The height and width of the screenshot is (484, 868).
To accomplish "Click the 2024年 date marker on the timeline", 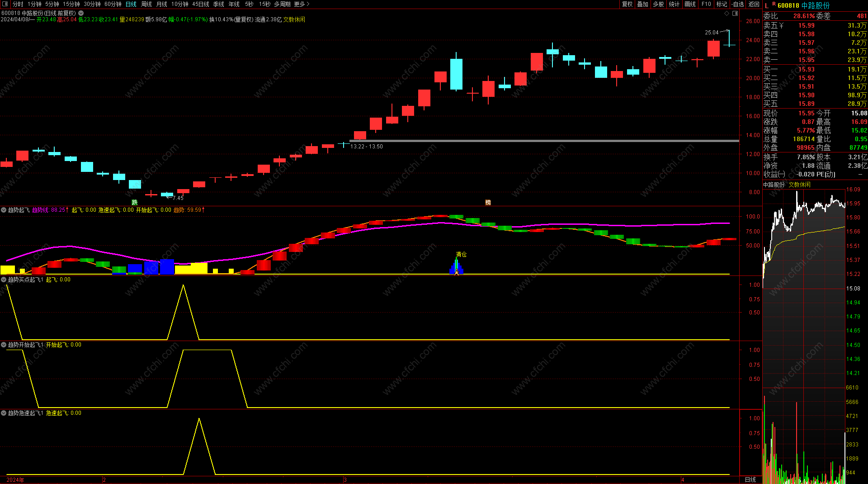I will tap(15, 480).
